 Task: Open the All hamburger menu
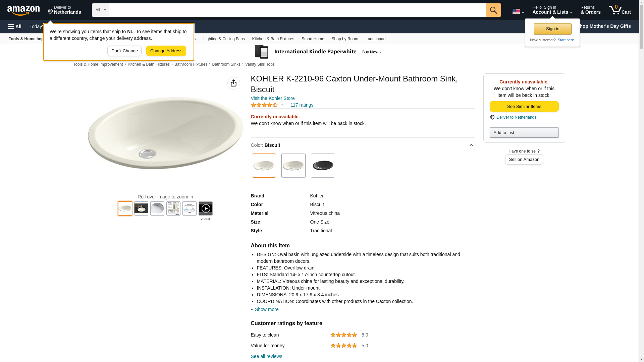(x=15, y=26)
